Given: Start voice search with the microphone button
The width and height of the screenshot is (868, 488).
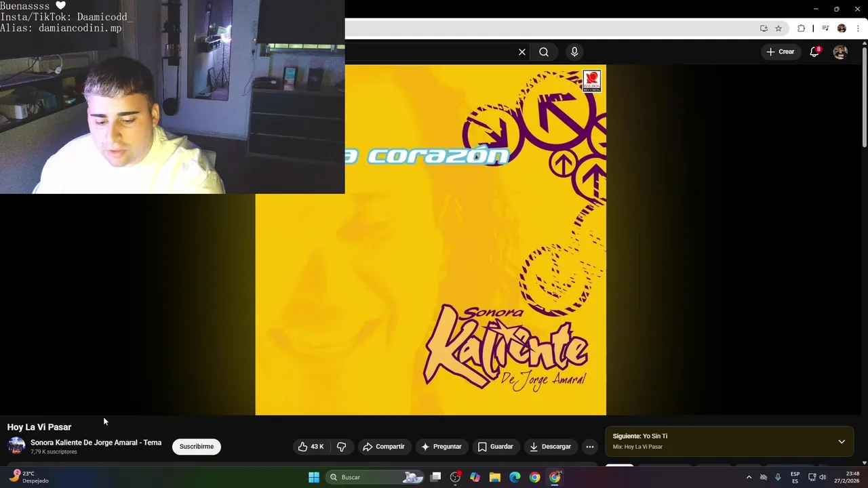Looking at the screenshot, I should 574,52.
